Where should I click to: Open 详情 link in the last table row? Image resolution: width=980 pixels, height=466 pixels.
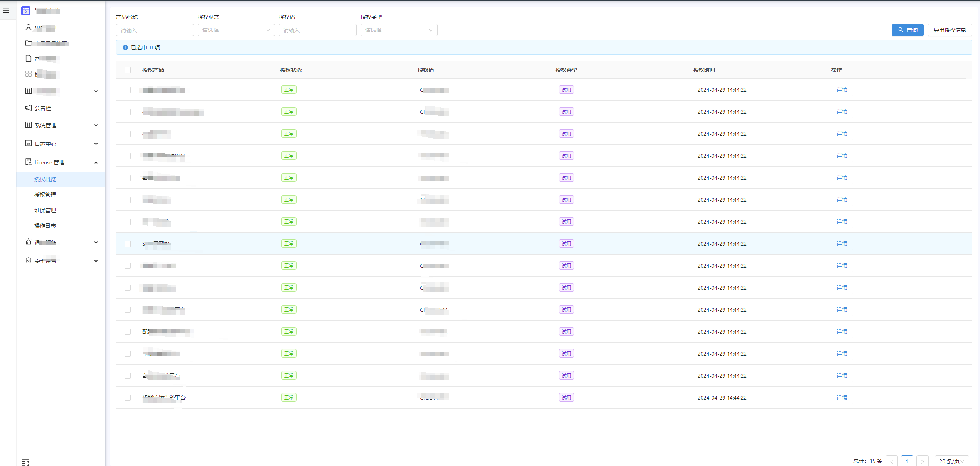click(842, 397)
